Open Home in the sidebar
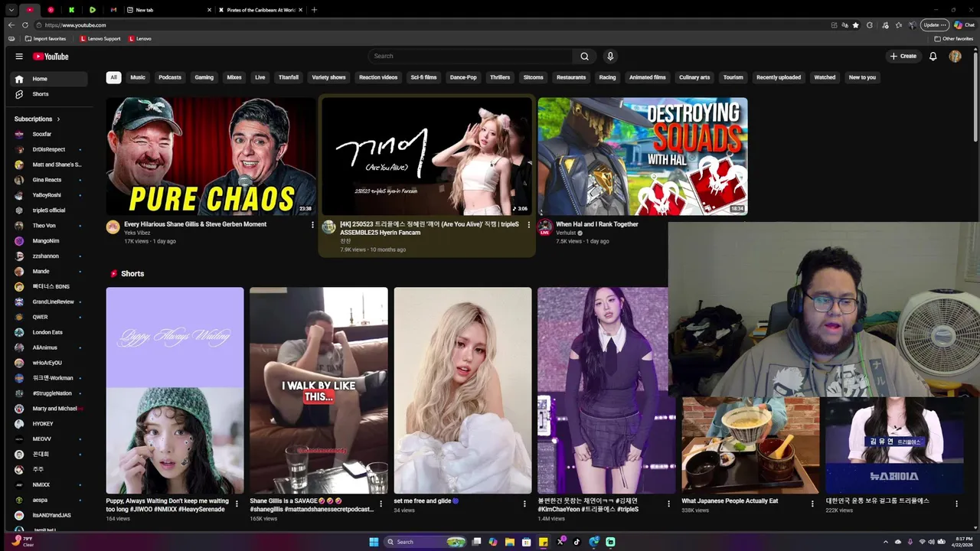This screenshot has height=551, width=980. pos(48,79)
